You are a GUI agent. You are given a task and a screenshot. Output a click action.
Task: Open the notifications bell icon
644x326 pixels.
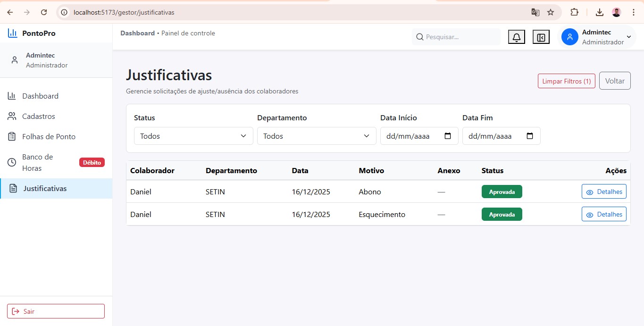(x=516, y=36)
